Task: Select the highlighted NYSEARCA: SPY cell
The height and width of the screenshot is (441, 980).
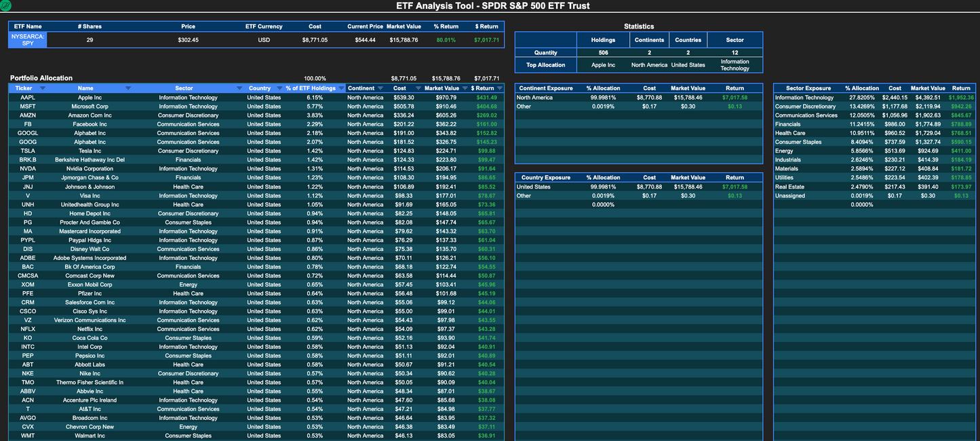Action: (x=27, y=39)
